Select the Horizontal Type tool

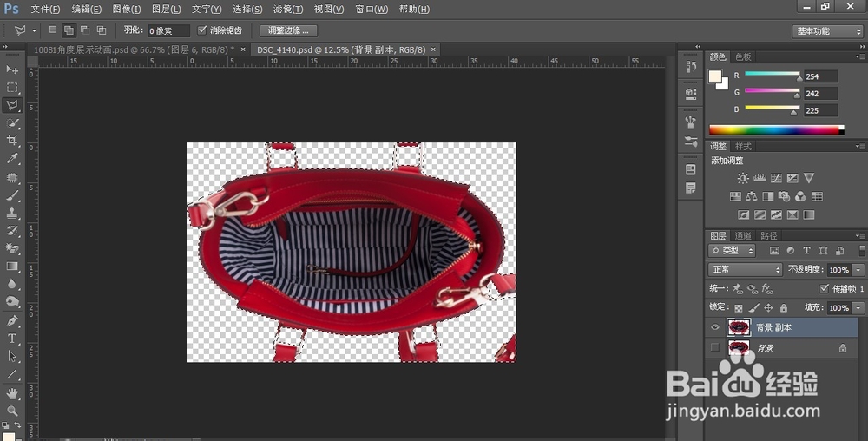click(x=12, y=338)
